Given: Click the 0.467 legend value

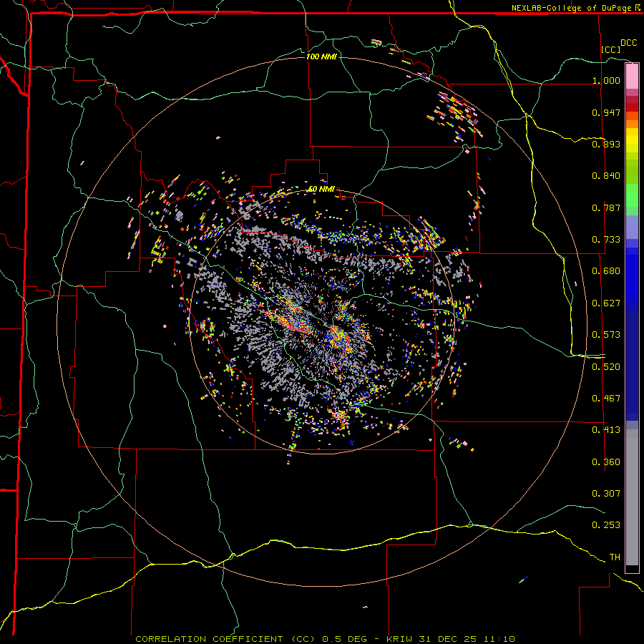Looking at the screenshot, I should (x=606, y=399).
